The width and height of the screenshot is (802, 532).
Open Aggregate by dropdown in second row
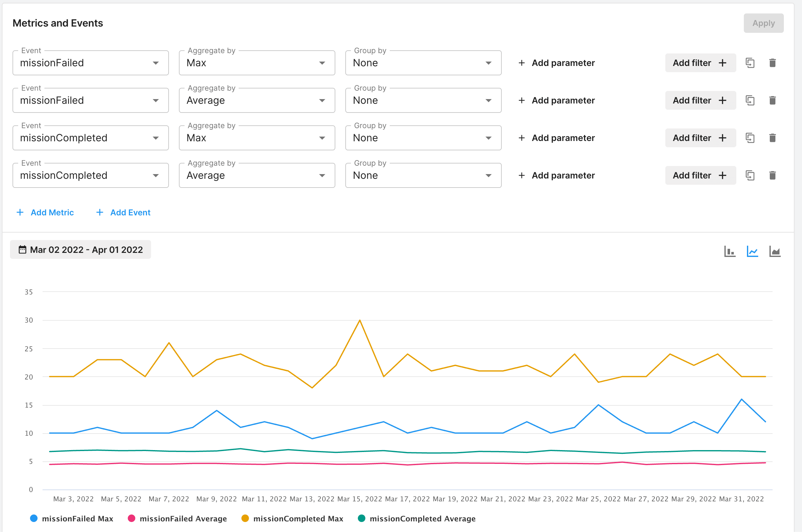pyautogui.click(x=257, y=100)
